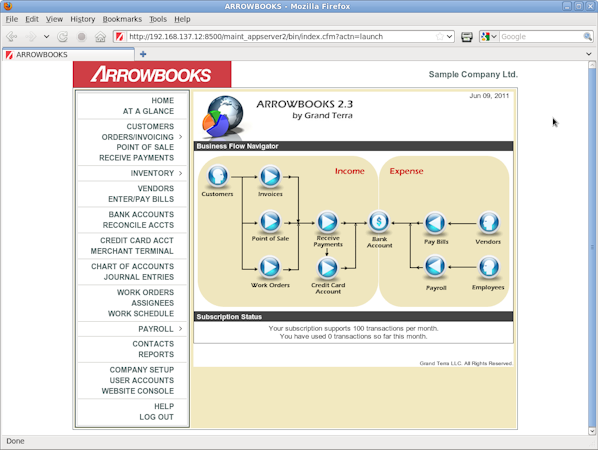This screenshot has width=598, height=450.
Task: Open COMPANY SETUP sidebar link
Action: point(142,370)
